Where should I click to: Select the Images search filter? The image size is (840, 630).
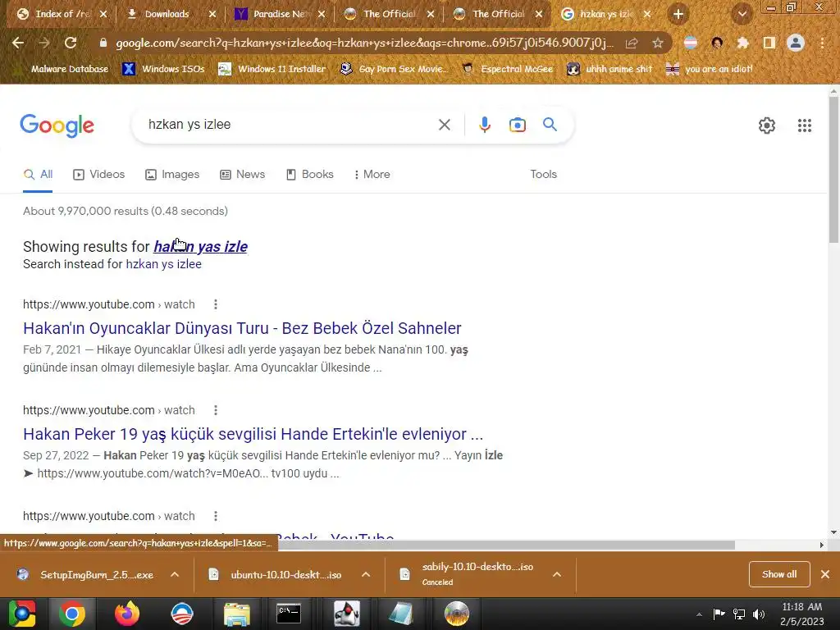tap(172, 174)
